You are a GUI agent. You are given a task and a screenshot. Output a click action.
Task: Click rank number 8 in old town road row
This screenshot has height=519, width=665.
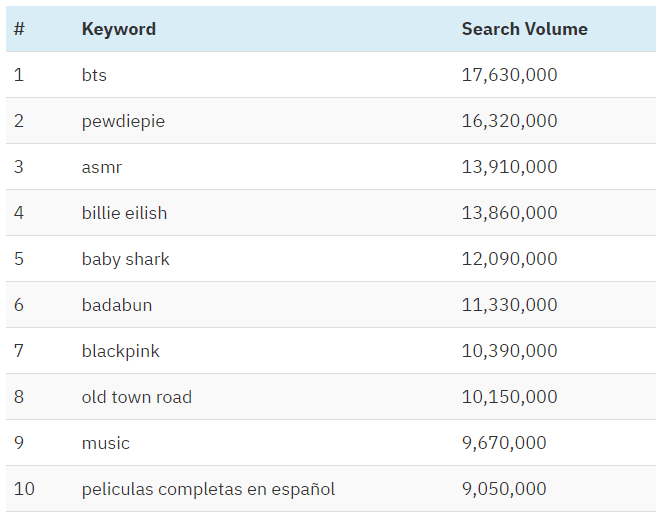point(19,397)
